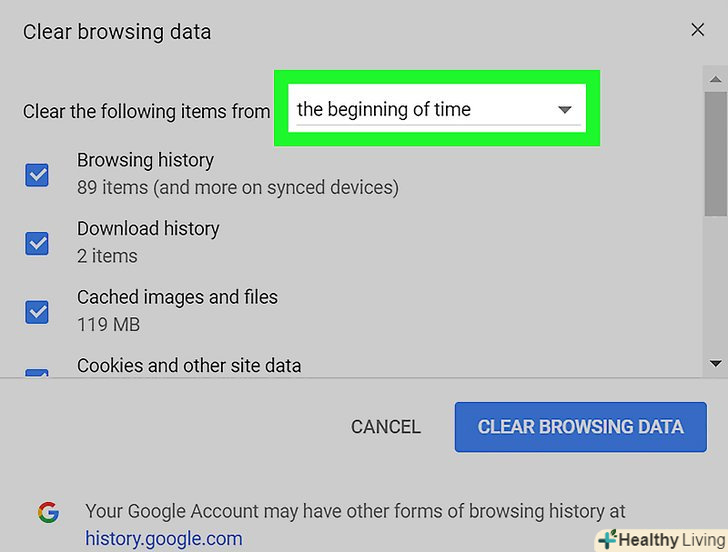Screen dimensions: 728x552
Task: Click the Cached images and files label
Action: click(x=177, y=297)
